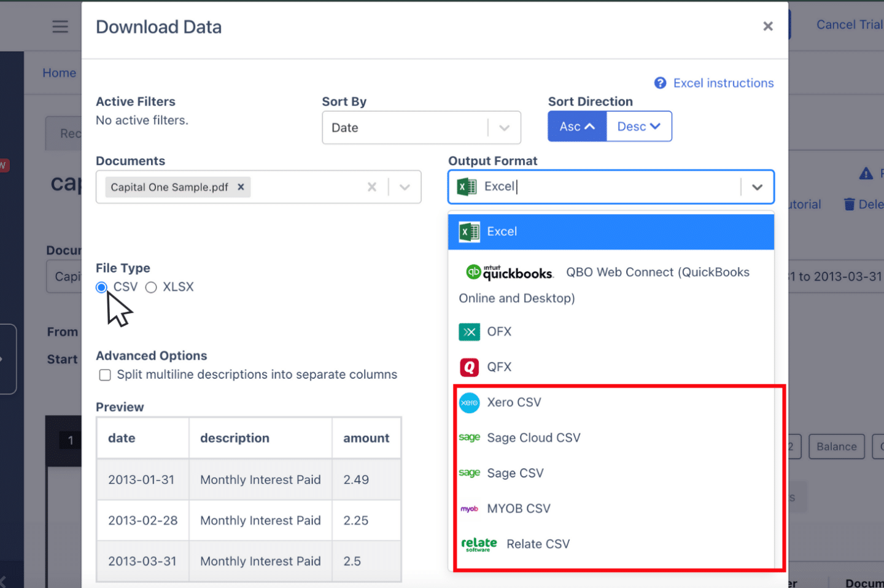Select Desc sort direction
This screenshot has width=884, height=588.
(639, 126)
